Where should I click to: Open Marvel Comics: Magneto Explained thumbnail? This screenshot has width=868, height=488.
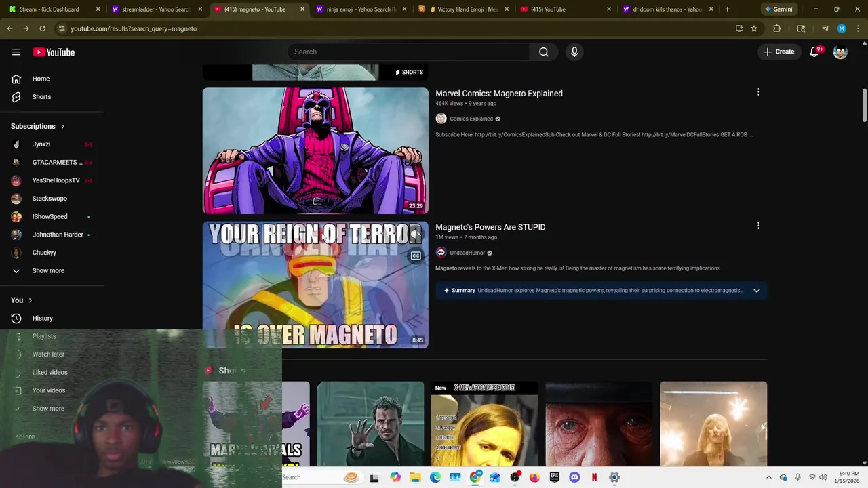click(x=315, y=150)
